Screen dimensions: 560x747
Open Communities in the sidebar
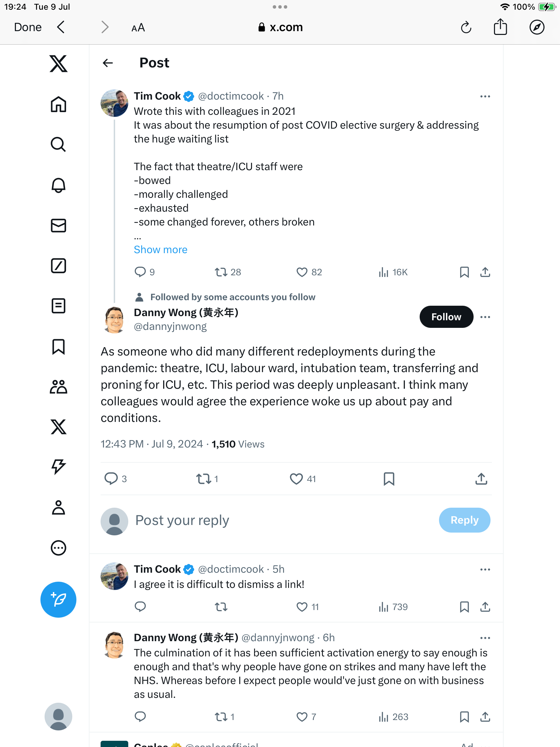coord(58,387)
